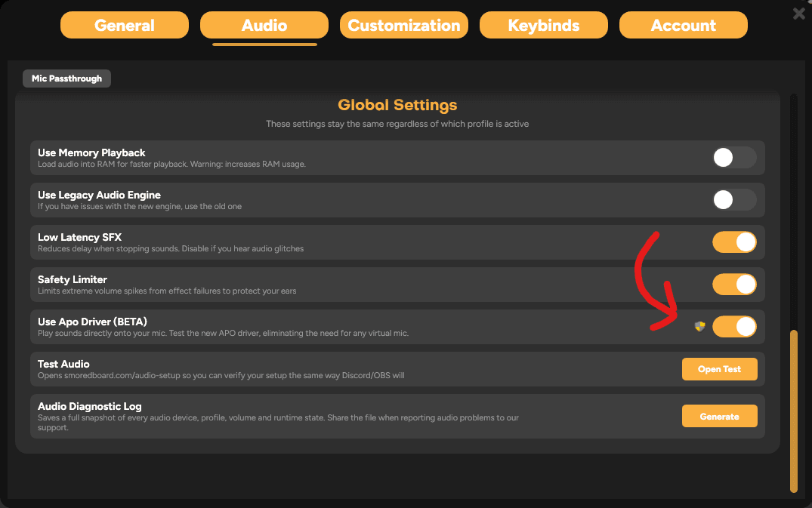Screen dimensions: 812x508
Task: Turn on Use Legacy Audio Engine switch
Action: 734,200
